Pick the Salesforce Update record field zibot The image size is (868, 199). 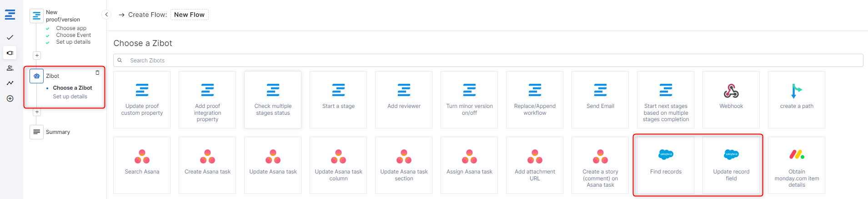(x=731, y=165)
